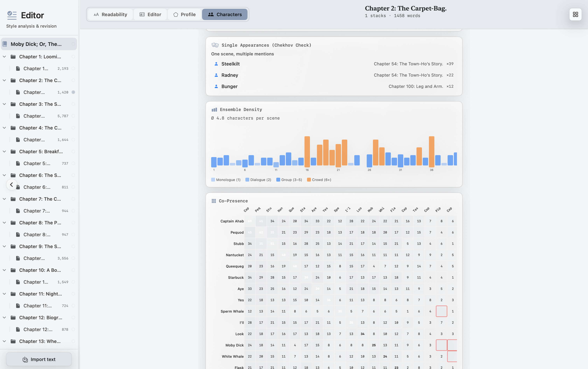Open the Moby Dick book root item
This screenshot has width=588, height=369.
pos(39,44)
